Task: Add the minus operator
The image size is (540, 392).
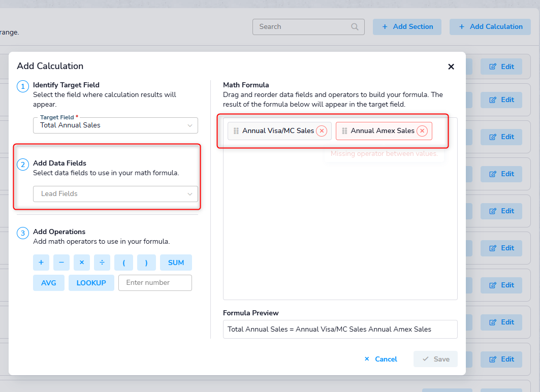Action: coord(61,263)
